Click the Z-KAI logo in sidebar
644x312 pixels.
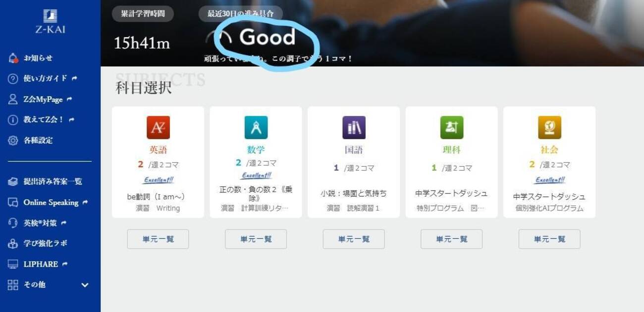point(50,21)
